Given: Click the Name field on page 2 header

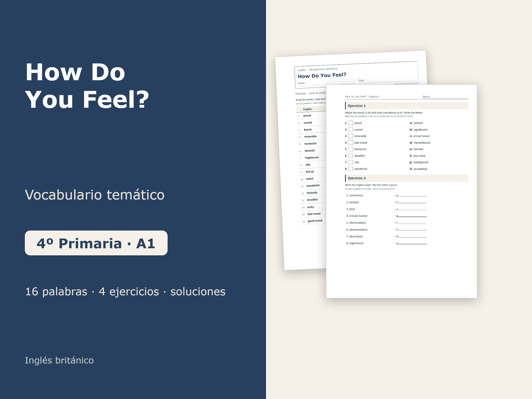Looking at the screenshot, I should pyautogui.click(x=445, y=97).
